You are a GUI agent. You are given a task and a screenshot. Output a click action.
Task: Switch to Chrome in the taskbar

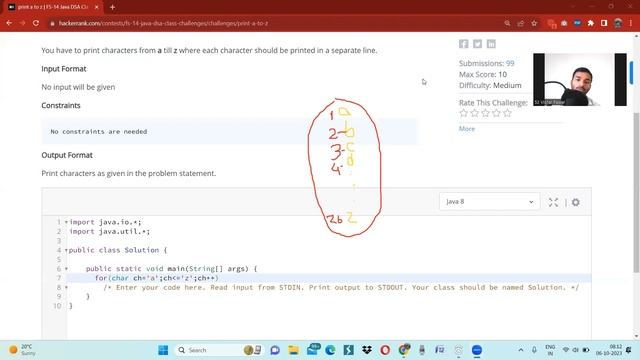(x=404, y=350)
